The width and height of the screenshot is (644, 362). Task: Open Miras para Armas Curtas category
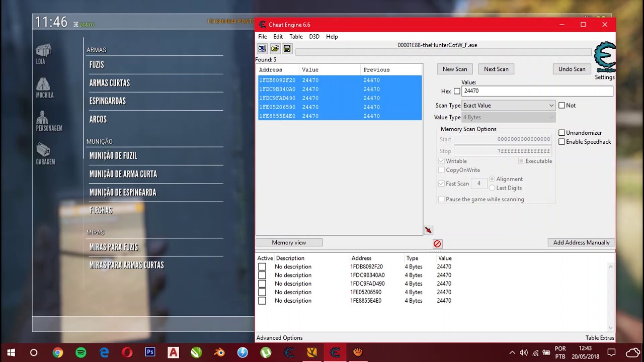click(x=127, y=265)
